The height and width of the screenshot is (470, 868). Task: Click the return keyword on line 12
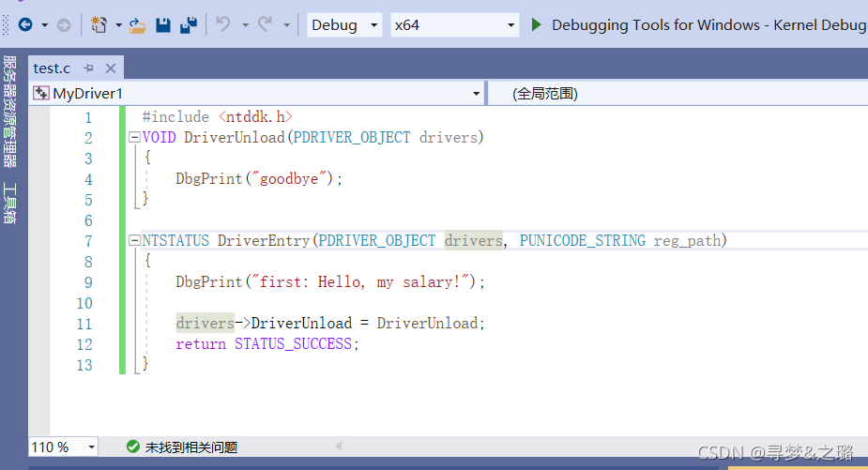(x=201, y=343)
